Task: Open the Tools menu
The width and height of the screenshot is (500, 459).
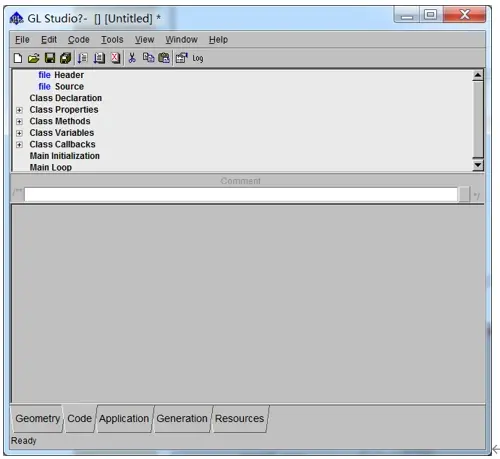Action: click(x=112, y=40)
